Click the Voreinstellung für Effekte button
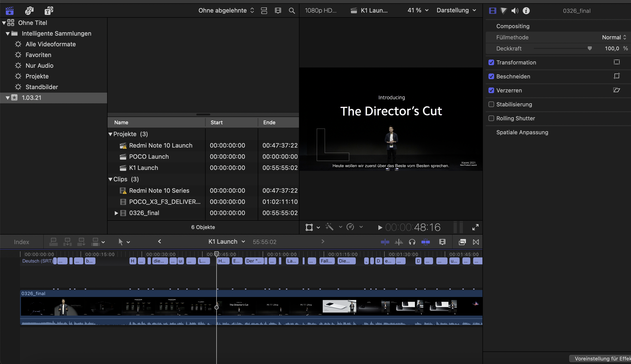The width and height of the screenshot is (631, 364). pyautogui.click(x=600, y=358)
